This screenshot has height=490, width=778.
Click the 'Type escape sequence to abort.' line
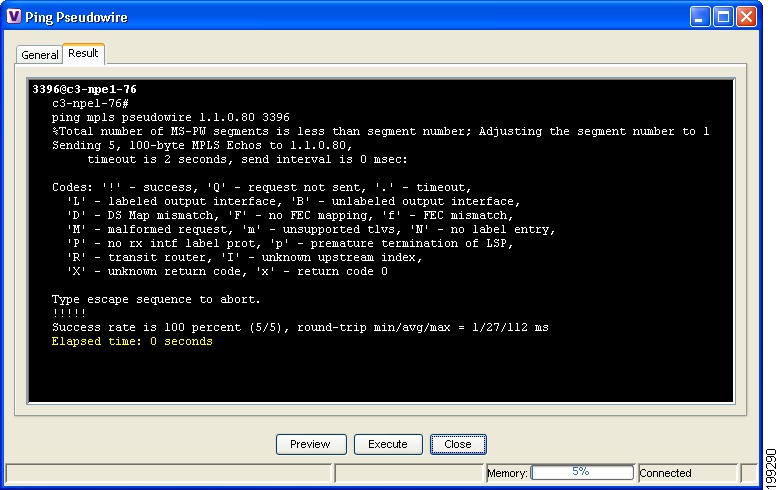pos(156,300)
